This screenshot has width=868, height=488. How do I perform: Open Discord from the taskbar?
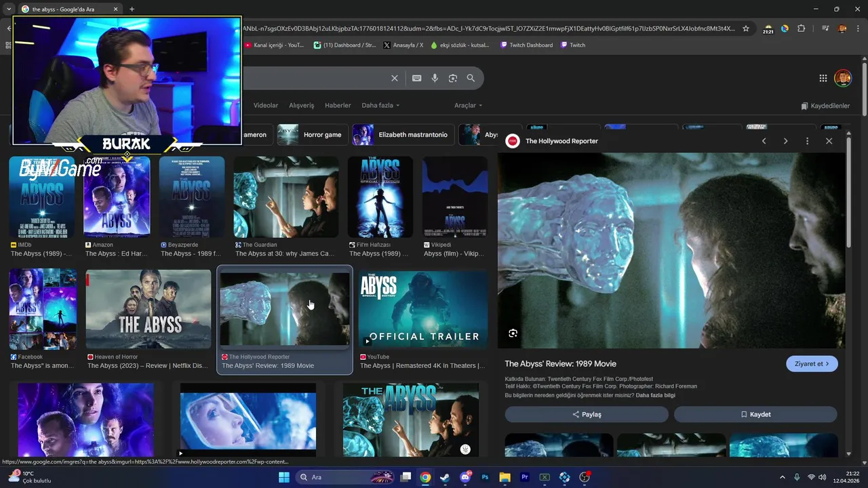465,477
